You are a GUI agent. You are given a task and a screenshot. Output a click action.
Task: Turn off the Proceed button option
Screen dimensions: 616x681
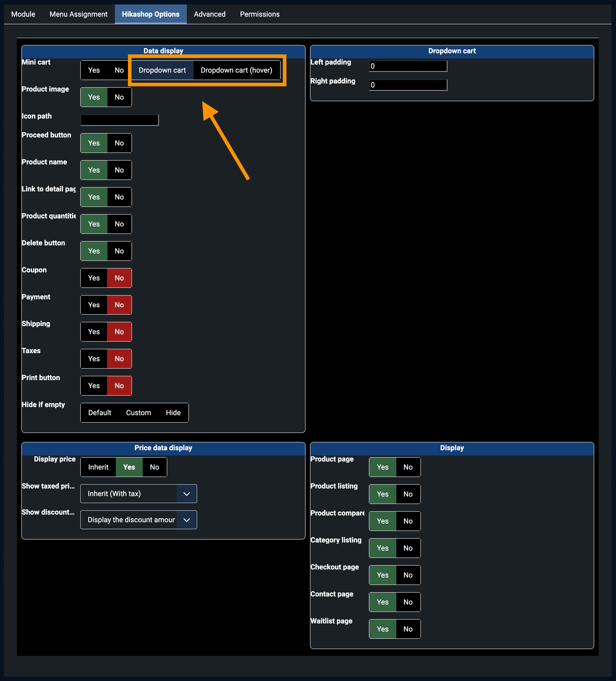tap(119, 143)
